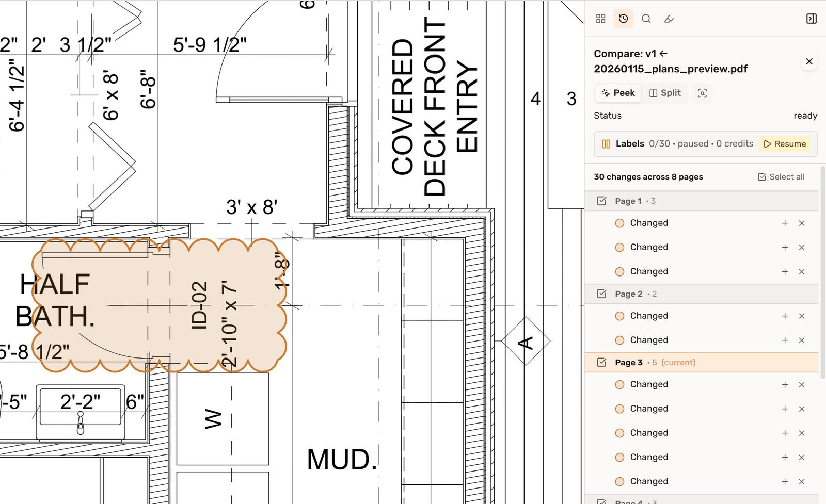Click the focus-region icon beside Split
Screen dimensions: 826x504
[x=702, y=93]
